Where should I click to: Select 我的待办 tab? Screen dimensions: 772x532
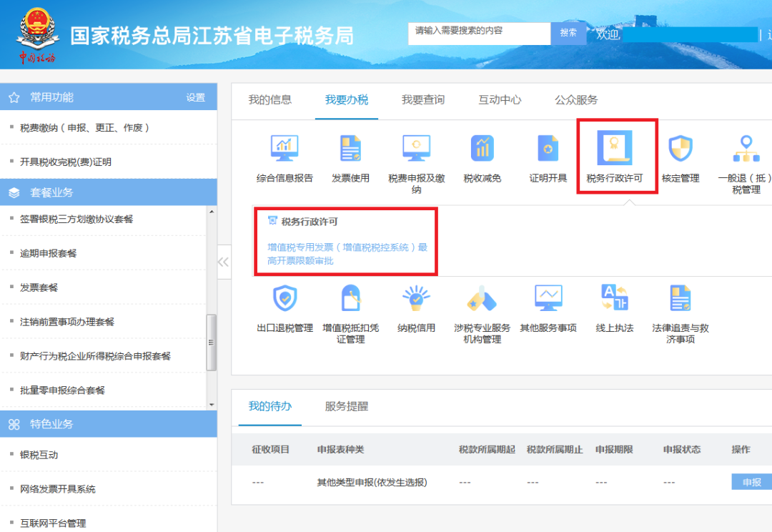tap(269, 406)
